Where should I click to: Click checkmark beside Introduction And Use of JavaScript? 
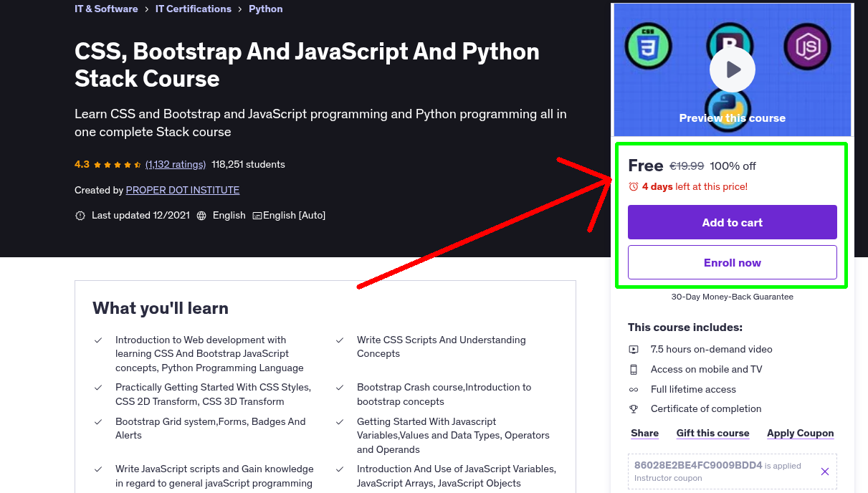340,469
